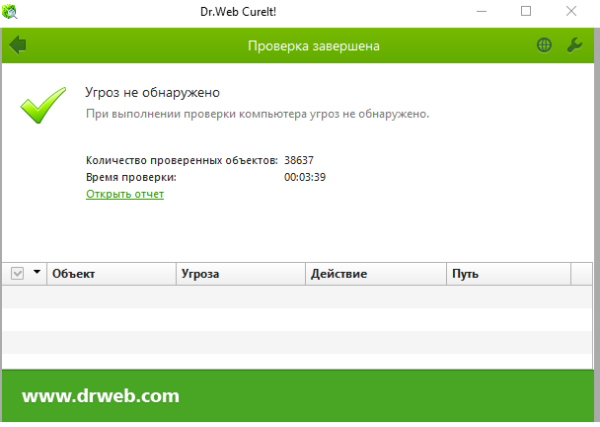Sort by the Объект column header
Screen dimensions: 600x427
tap(111, 274)
